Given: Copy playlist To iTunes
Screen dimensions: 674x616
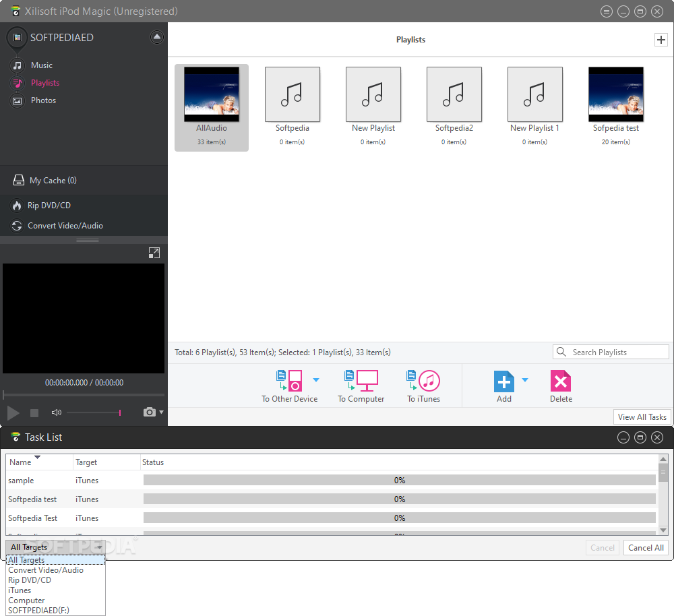Looking at the screenshot, I should pyautogui.click(x=423, y=386).
